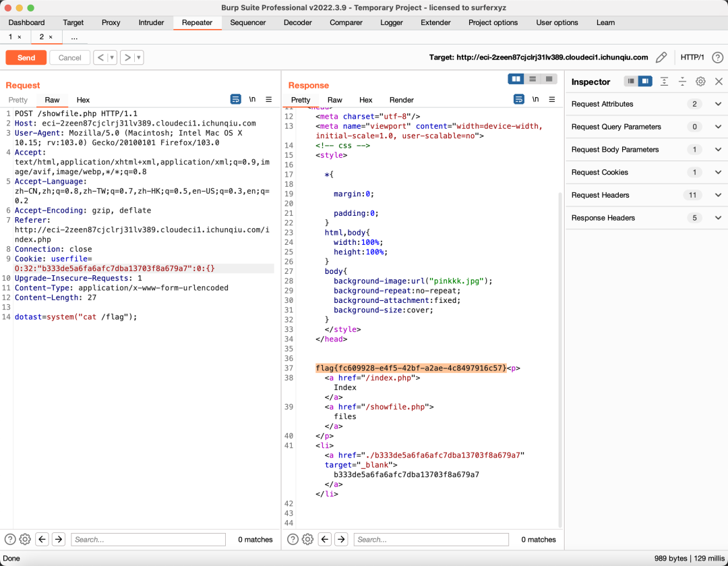This screenshot has width=728, height=566.
Task: Jump to previous match in Request search
Action: [42, 539]
